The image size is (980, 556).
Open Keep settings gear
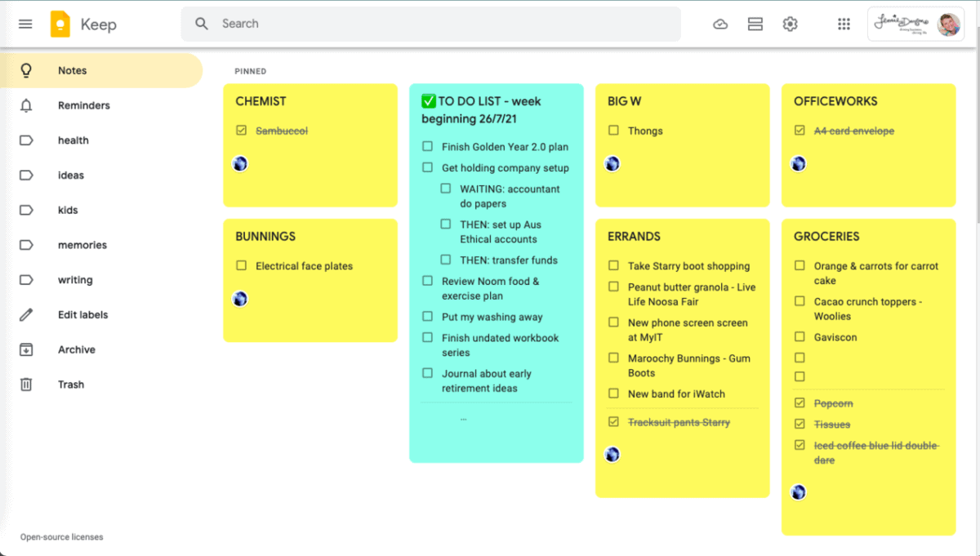click(x=790, y=24)
